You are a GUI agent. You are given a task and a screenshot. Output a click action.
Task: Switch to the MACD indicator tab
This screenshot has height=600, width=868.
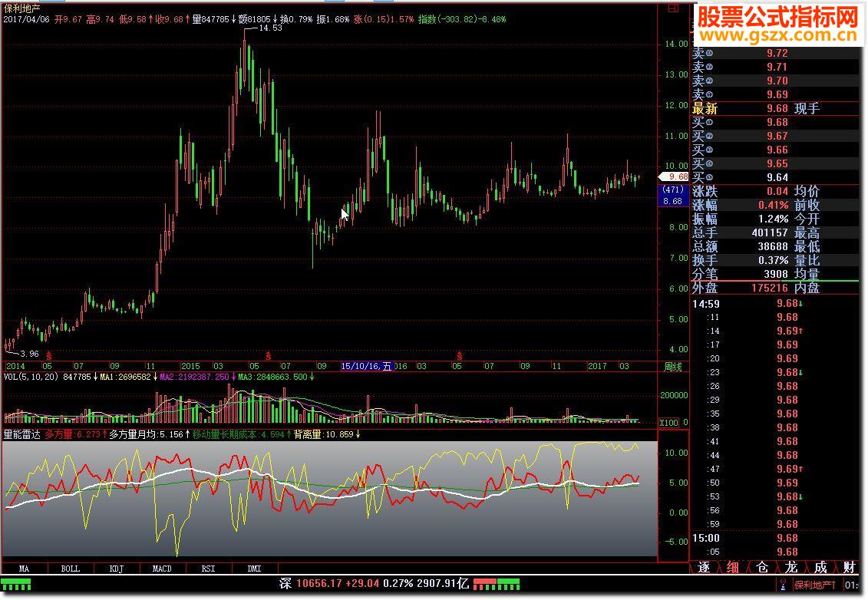pos(163,569)
